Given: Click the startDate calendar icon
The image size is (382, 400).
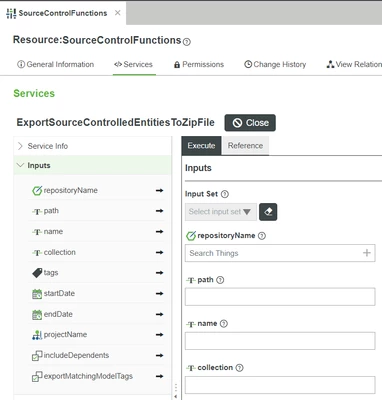Looking at the screenshot, I should tap(37, 294).
